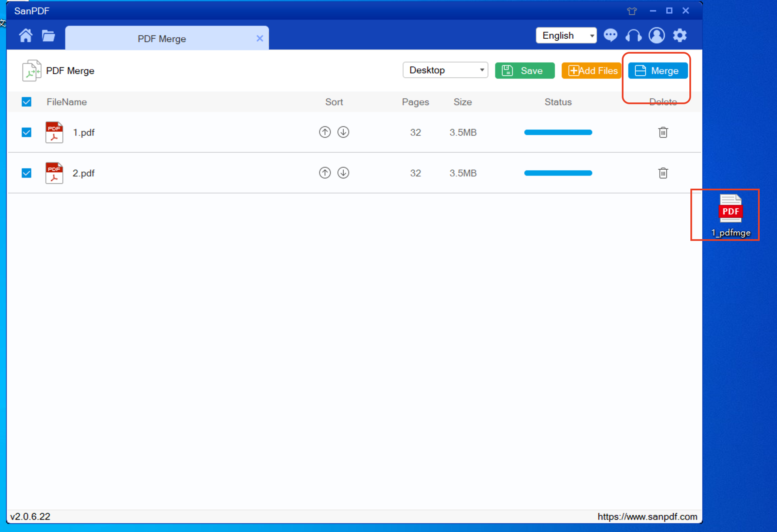Click the Merge button to combine PDFs
The image size is (777, 532).
pos(657,70)
